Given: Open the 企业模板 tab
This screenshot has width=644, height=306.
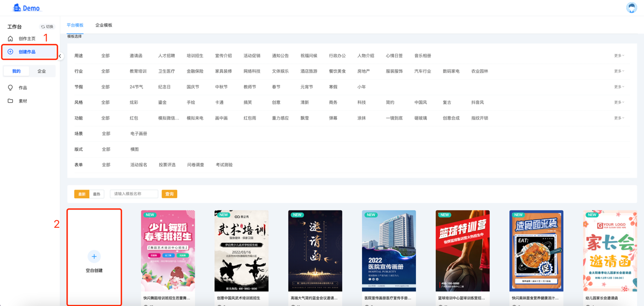Looking at the screenshot, I should [104, 25].
